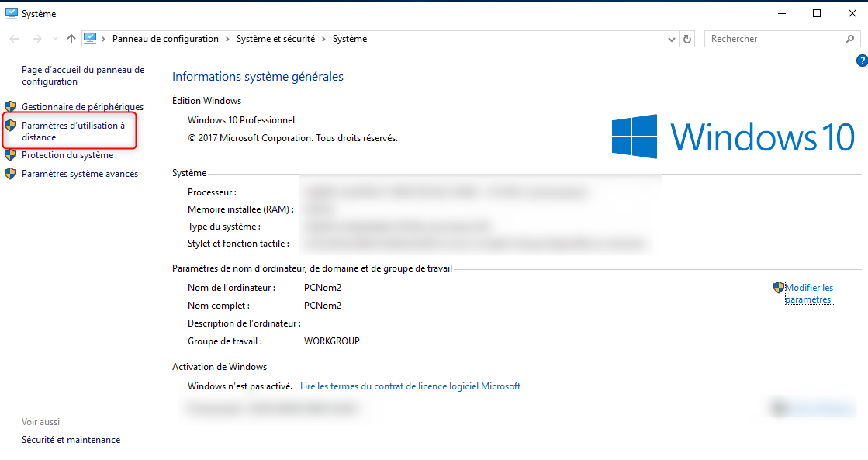Click the shield icon beside Gestionnaire de périphériques
Image resolution: width=868 pixels, height=460 pixels.
tap(10, 106)
